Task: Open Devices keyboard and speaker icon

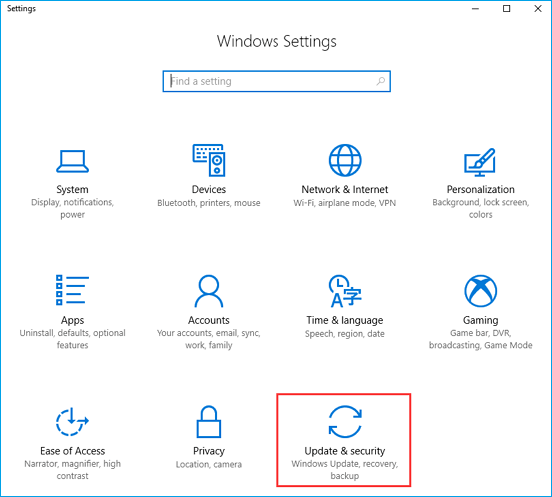Action: click(209, 160)
